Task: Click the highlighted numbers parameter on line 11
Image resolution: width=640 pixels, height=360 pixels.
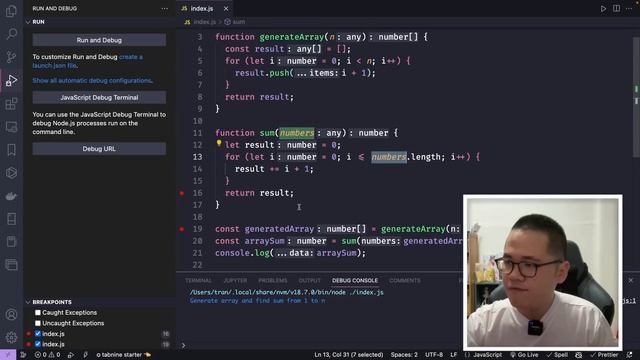Action: pyautogui.click(x=297, y=133)
